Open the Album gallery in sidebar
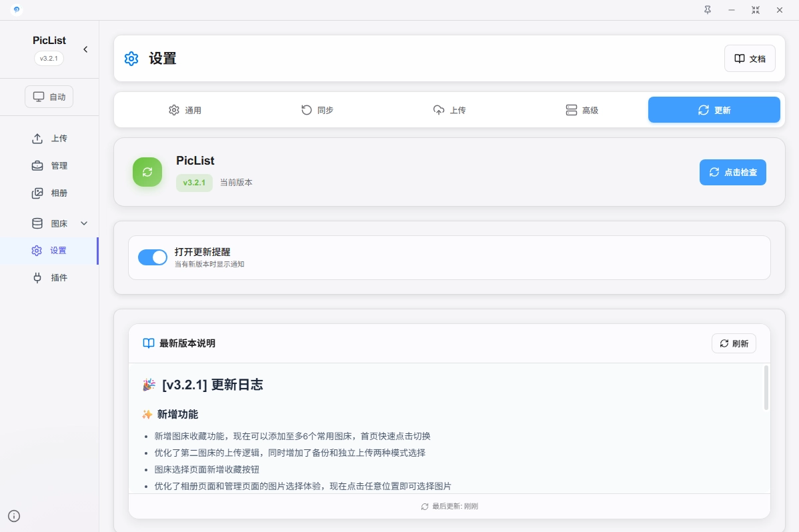This screenshot has height=532, width=799. click(50, 193)
